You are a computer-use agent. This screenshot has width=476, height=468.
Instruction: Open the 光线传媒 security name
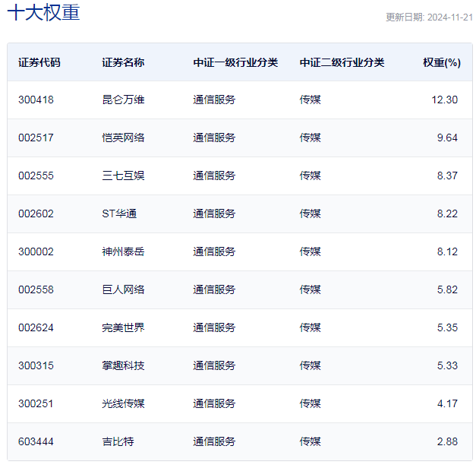123,403
